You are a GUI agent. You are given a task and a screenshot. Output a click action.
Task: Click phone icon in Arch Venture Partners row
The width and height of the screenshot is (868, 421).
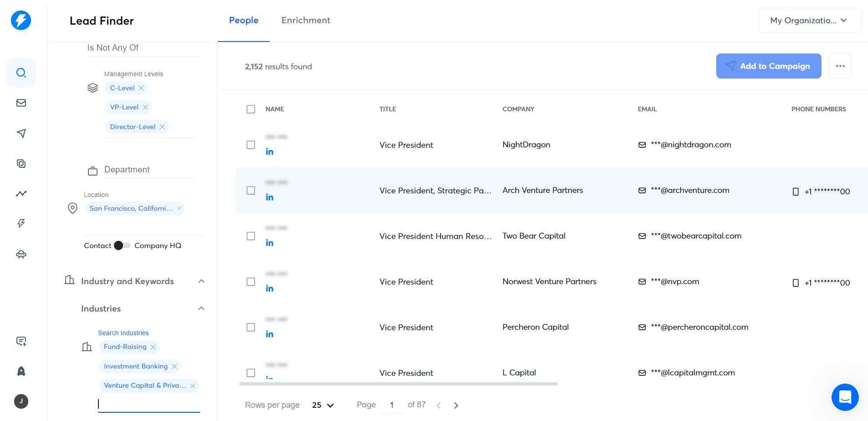click(796, 192)
